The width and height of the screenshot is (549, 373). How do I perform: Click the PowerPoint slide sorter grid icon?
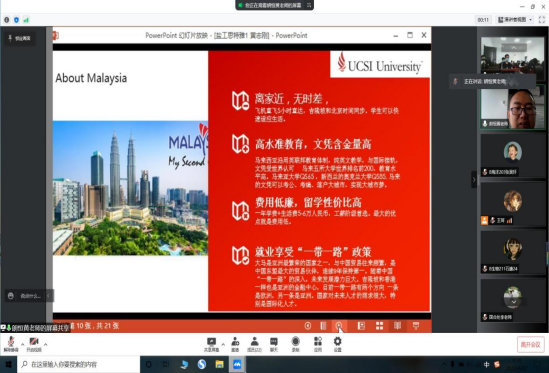tap(379, 326)
